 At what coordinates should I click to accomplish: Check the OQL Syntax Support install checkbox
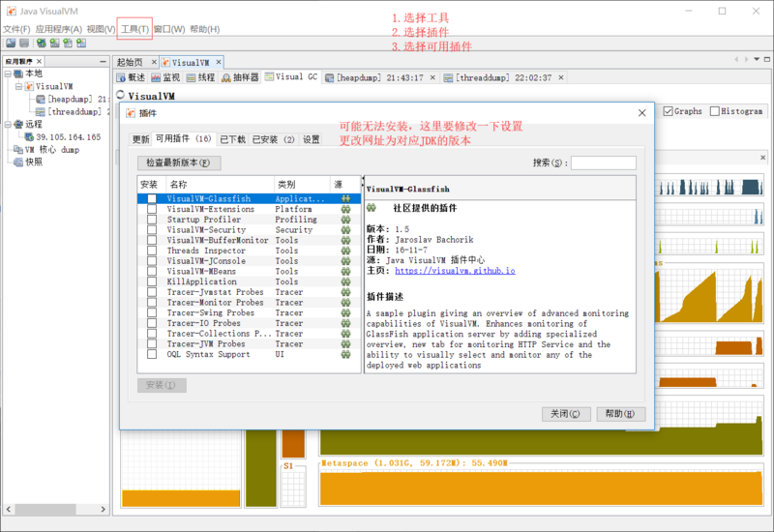point(152,354)
